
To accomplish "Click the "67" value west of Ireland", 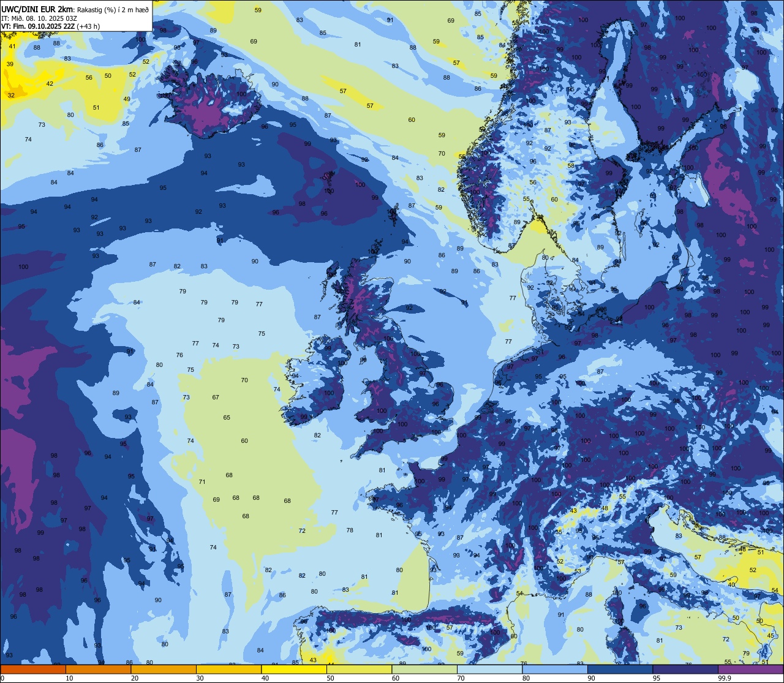I will pos(216,397).
